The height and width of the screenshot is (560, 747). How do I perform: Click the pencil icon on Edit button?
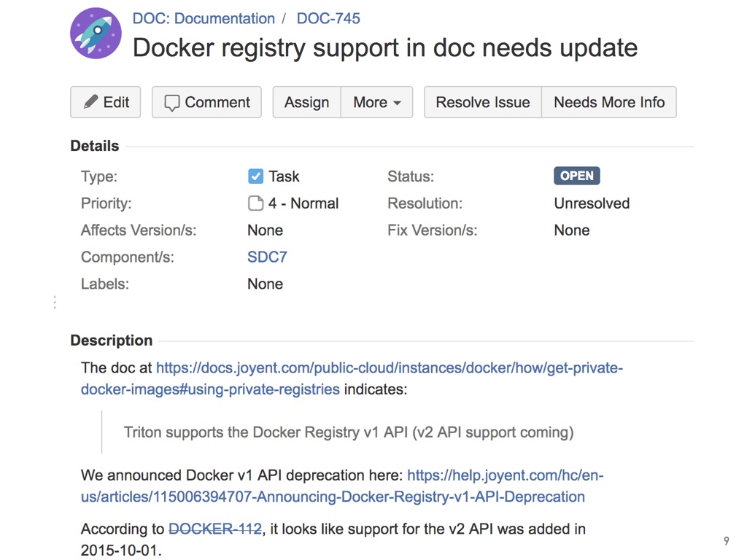coord(90,102)
